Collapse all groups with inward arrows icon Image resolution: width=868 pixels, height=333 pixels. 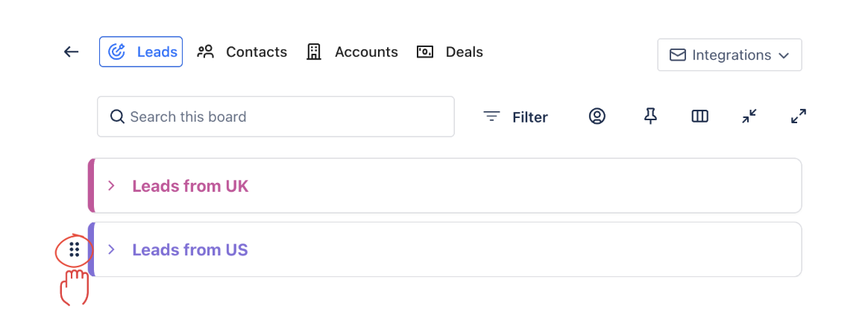click(749, 116)
